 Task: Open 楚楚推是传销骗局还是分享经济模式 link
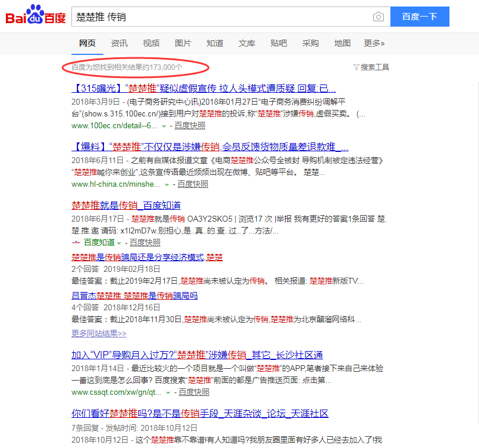pyautogui.click(x=147, y=257)
